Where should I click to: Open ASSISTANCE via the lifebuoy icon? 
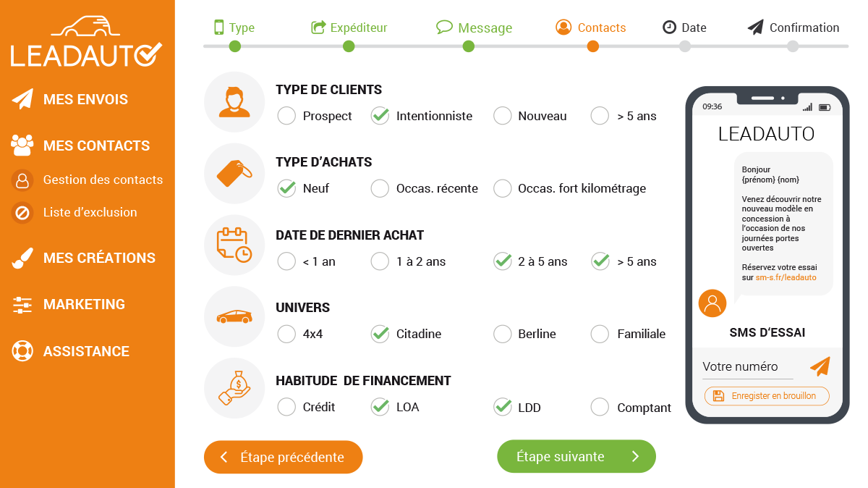[22, 350]
